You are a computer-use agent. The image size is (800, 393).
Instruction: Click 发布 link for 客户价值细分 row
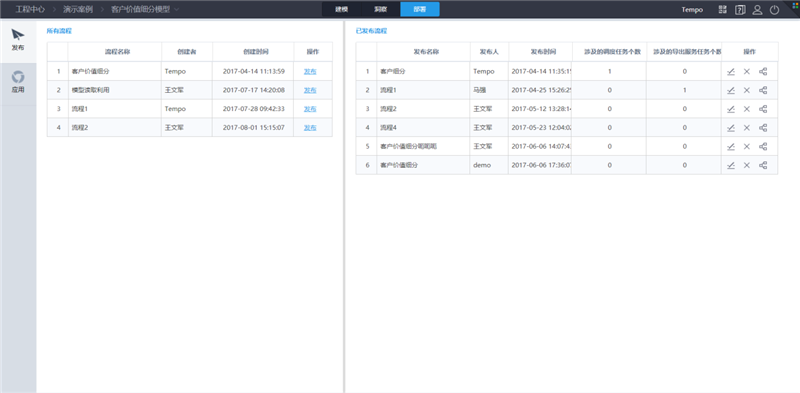[x=310, y=71]
